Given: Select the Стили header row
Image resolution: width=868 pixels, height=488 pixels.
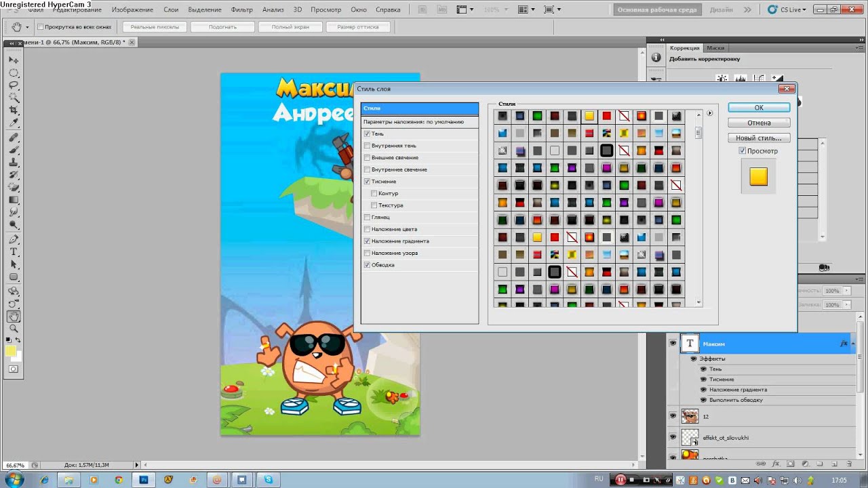Looking at the screenshot, I should 420,108.
